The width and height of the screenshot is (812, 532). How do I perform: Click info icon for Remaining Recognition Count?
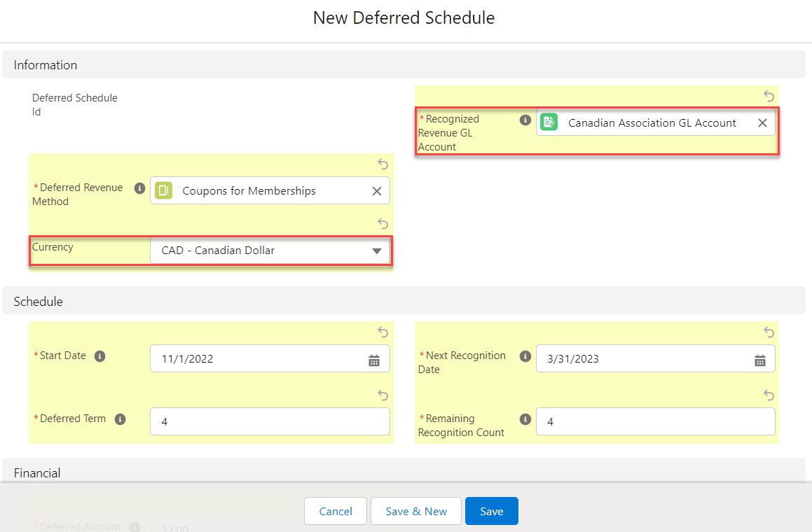(x=525, y=419)
